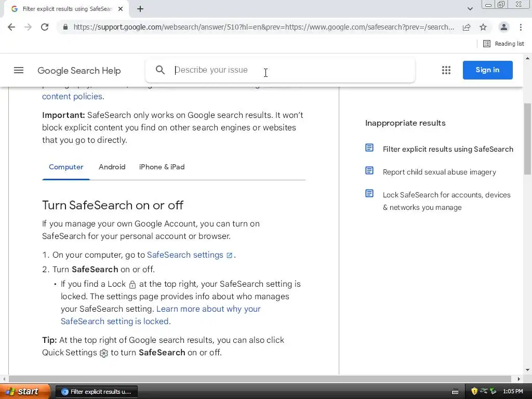
Task: Open Lock SafeSearch for accounts article
Action: pyautogui.click(x=446, y=201)
